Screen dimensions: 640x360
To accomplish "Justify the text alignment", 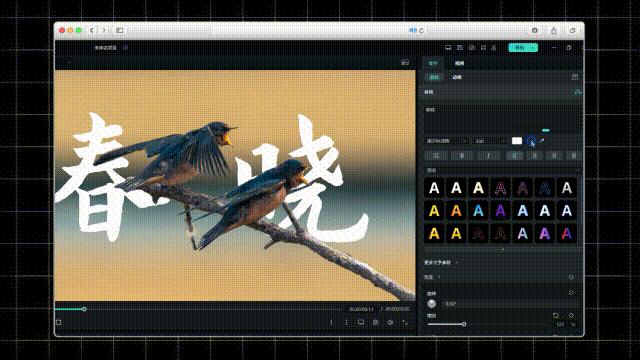I will click(x=573, y=156).
